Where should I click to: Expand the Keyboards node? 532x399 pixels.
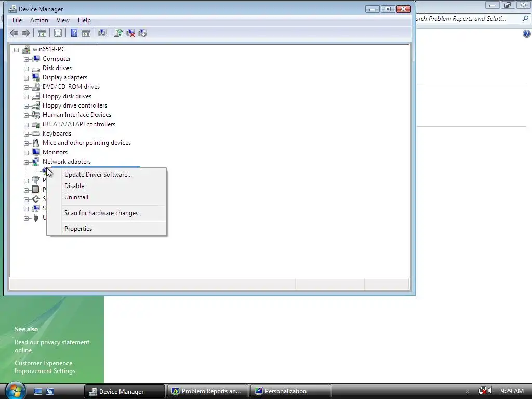pyautogui.click(x=26, y=134)
